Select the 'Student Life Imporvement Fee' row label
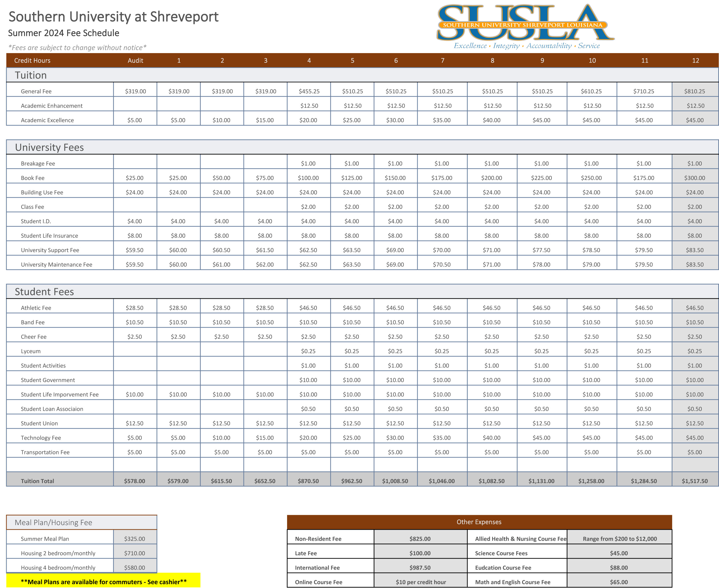 tap(60, 395)
